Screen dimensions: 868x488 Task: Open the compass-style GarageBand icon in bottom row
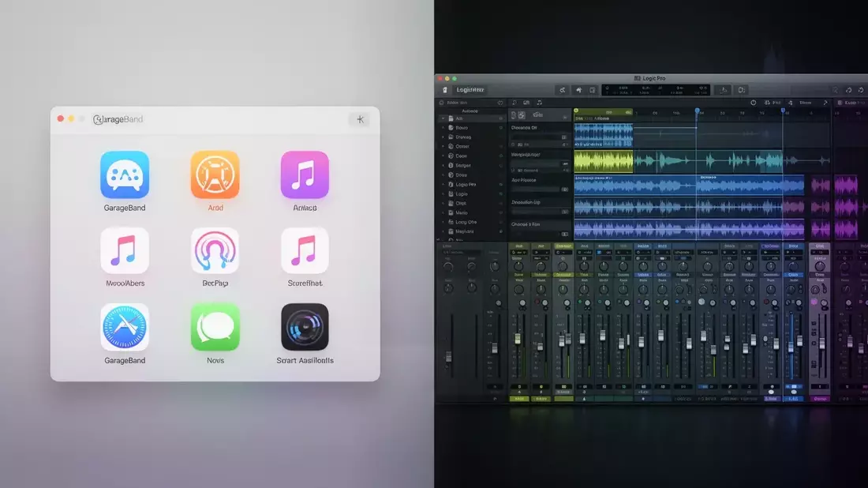(125, 327)
